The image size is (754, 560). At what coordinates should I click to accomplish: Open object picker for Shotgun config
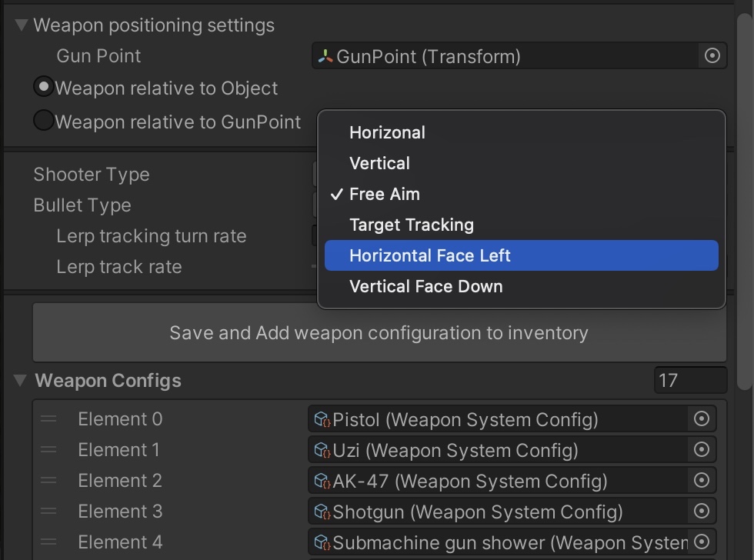click(x=701, y=512)
